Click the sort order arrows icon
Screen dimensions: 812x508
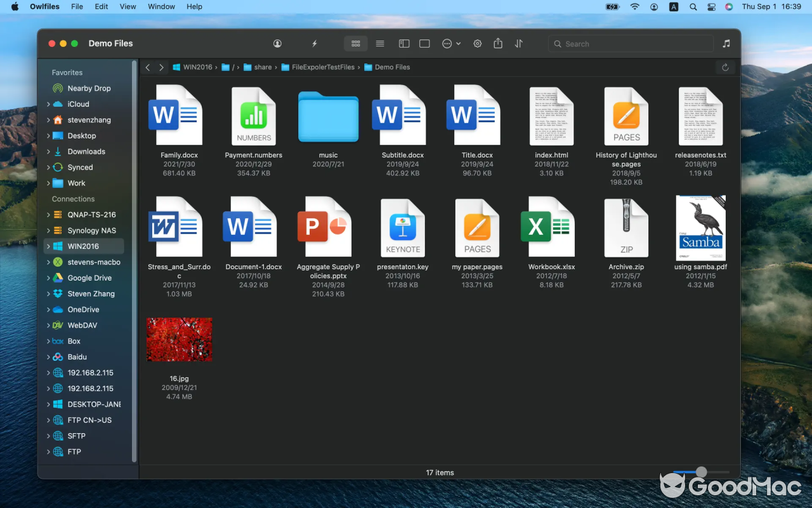[519, 43]
